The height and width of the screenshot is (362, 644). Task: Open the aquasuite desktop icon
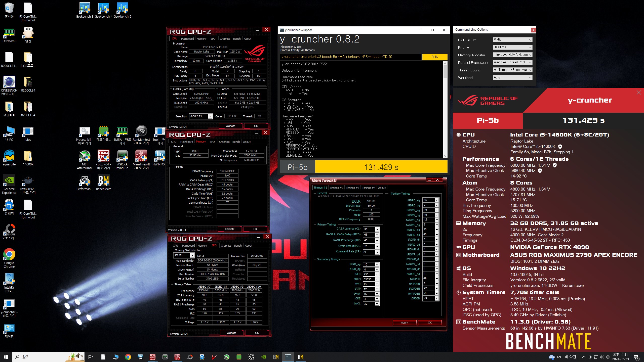pyautogui.click(x=9, y=158)
